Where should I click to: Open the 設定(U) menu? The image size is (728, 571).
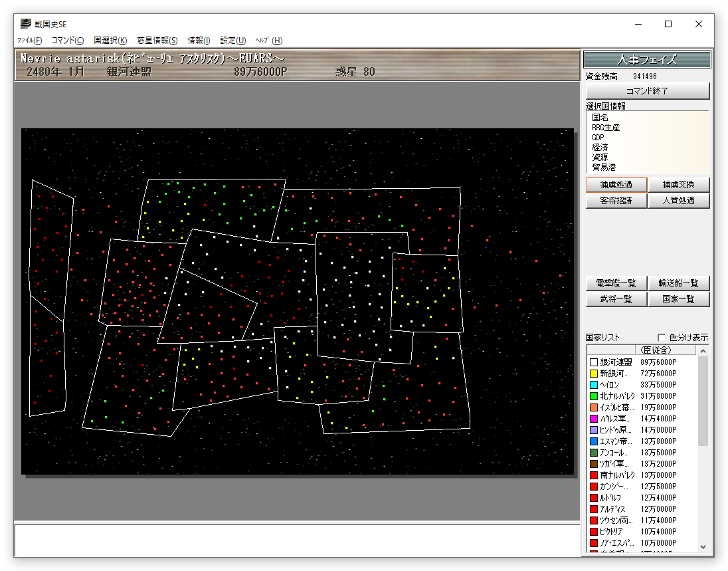233,41
